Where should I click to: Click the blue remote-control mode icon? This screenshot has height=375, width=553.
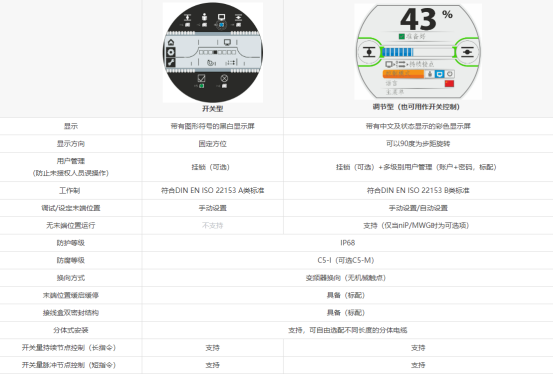click(439, 74)
